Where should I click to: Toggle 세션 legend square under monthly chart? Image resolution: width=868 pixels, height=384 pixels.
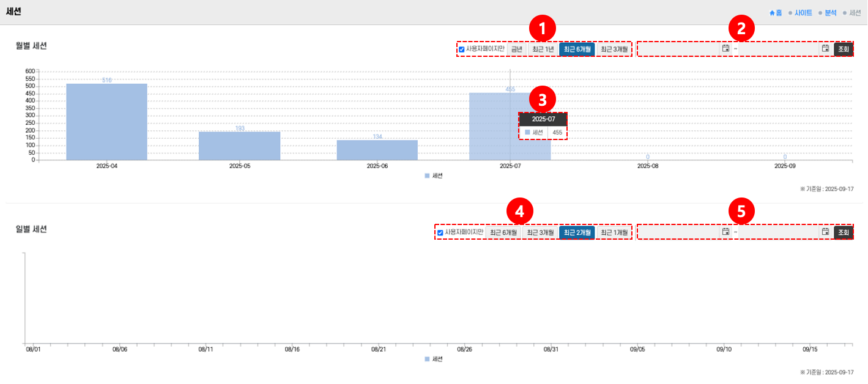(427, 175)
